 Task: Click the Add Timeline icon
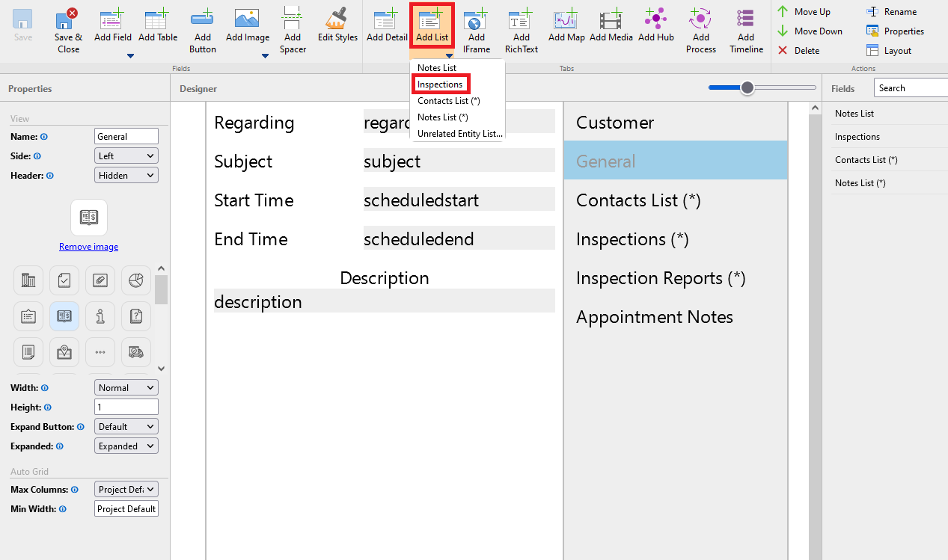(x=745, y=19)
